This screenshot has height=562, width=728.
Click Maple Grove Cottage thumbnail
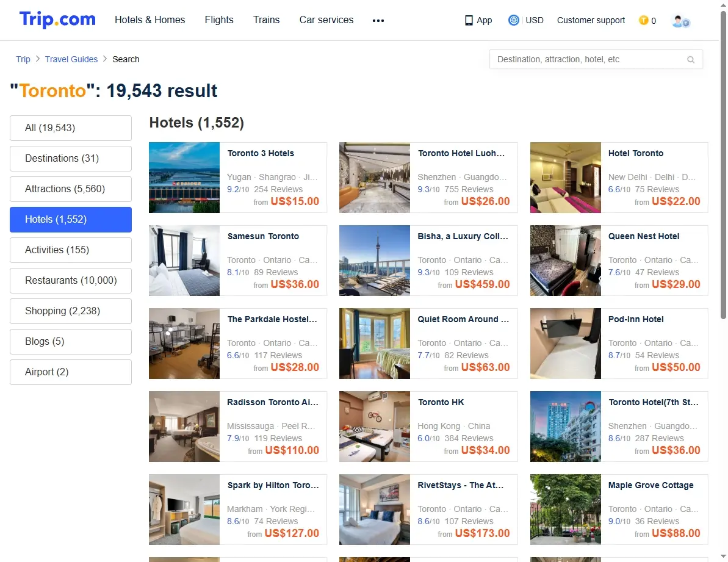[566, 510]
